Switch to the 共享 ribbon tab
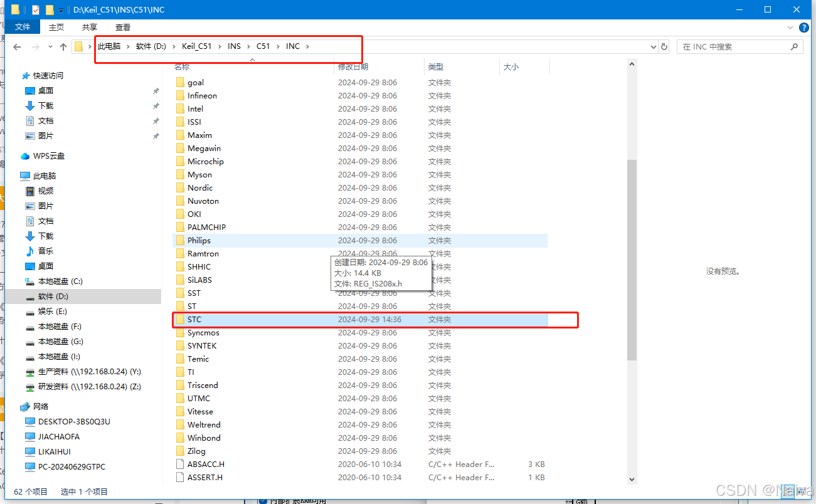This screenshot has width=816, height=504. [90, 27]
